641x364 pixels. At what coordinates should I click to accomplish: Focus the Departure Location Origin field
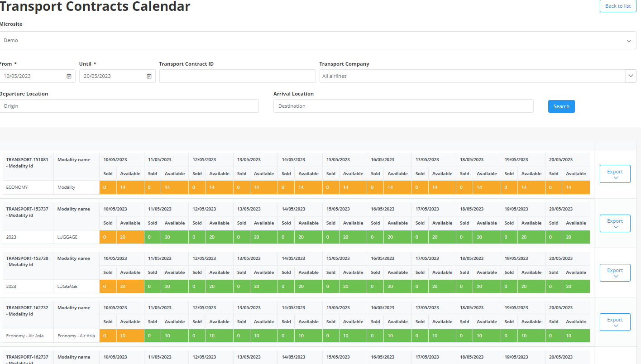coord(129,106)
